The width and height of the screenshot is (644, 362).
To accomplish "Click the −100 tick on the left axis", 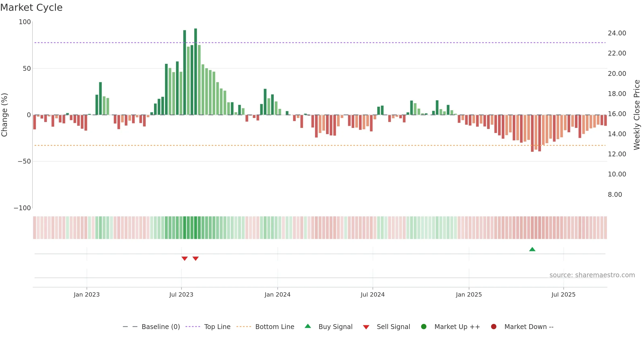I will coord(22,208).
